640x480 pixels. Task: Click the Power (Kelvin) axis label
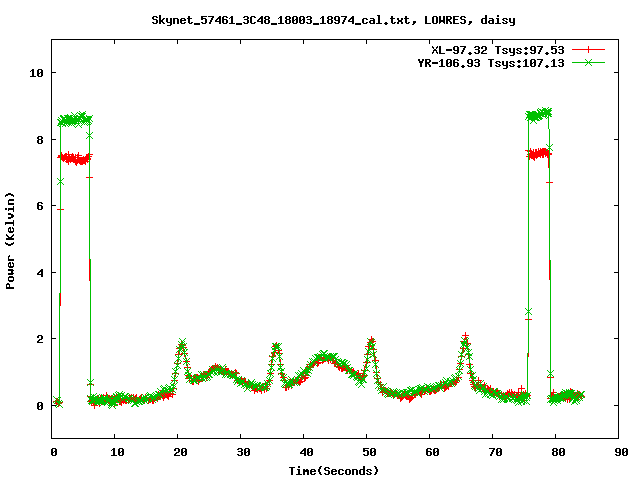pyautogui.click(x=10, y=241)
